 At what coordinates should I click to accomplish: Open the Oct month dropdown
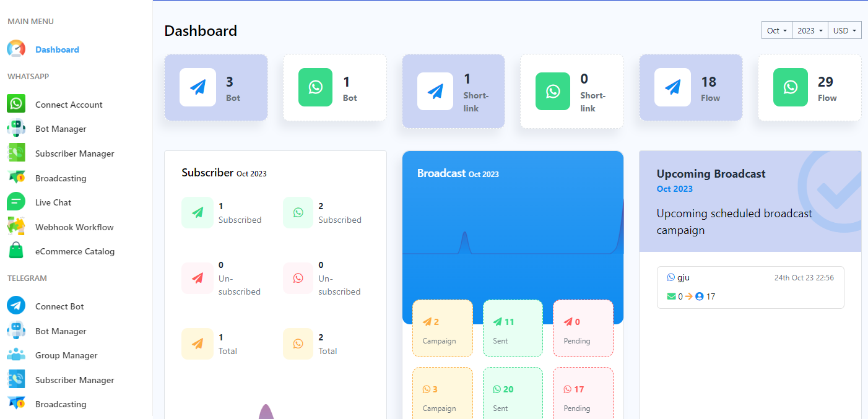coord(777,30)
